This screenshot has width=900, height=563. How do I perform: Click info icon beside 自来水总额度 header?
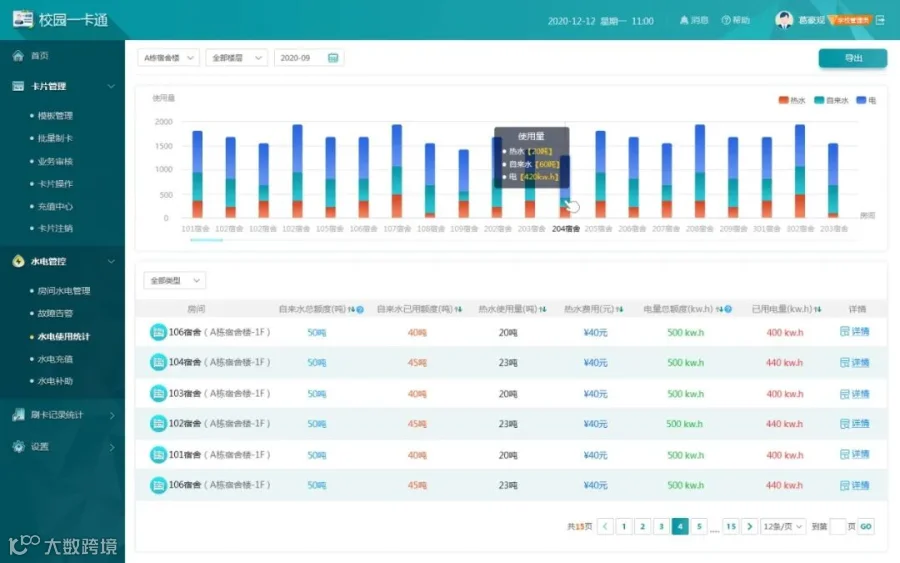(x=360, y=309)
